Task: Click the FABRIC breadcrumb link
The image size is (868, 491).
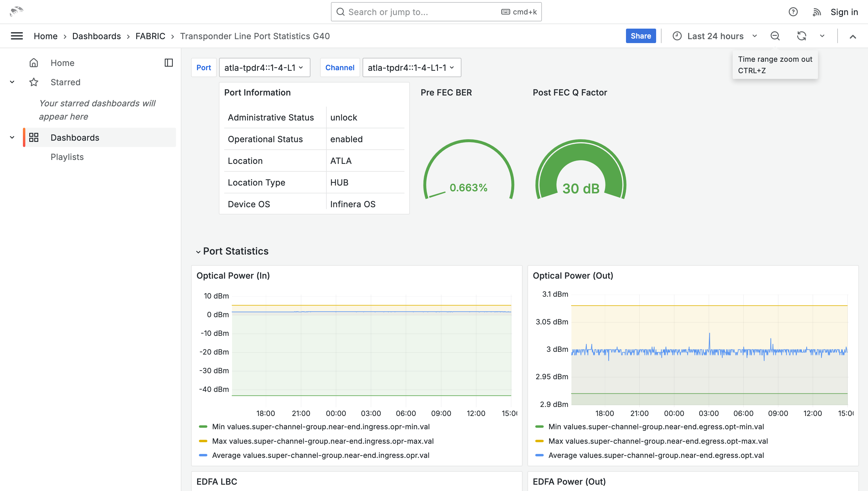Action: 150,36
